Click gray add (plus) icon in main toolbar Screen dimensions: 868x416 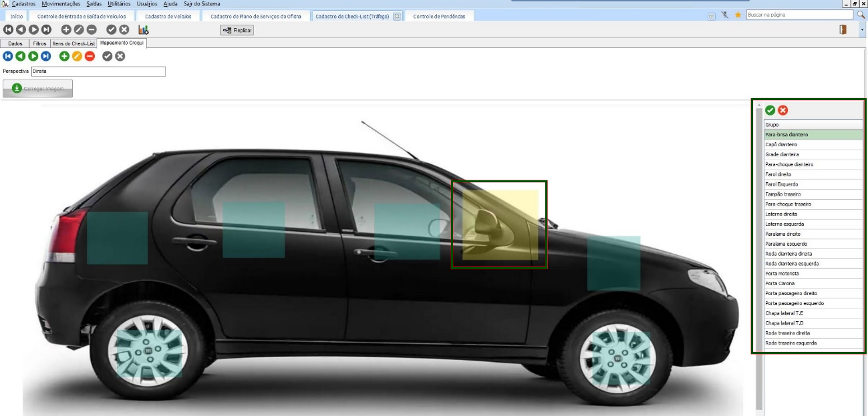click(66, 29)
